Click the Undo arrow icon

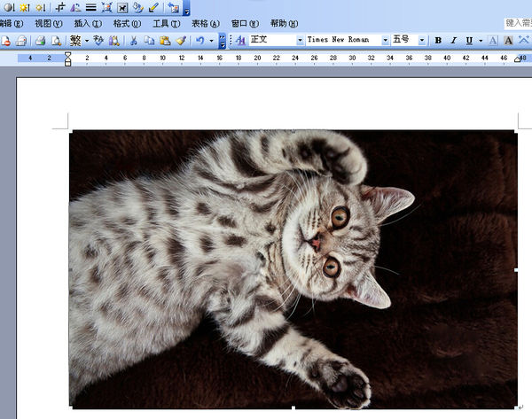200,41
